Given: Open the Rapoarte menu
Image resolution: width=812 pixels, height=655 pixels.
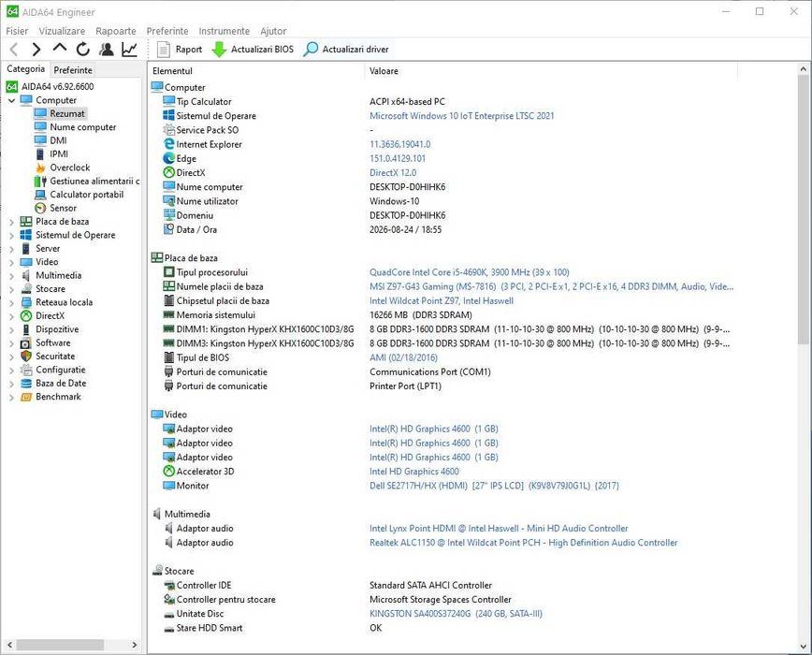Looking at the screenshot, I should 115,31.
